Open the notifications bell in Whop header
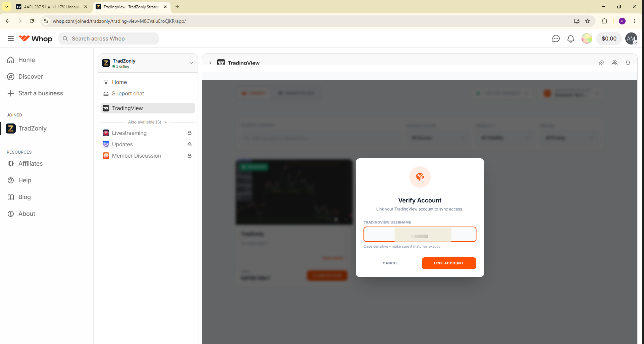Image resolution: width=644 pixels, height=344 pixels. (571, 39)
